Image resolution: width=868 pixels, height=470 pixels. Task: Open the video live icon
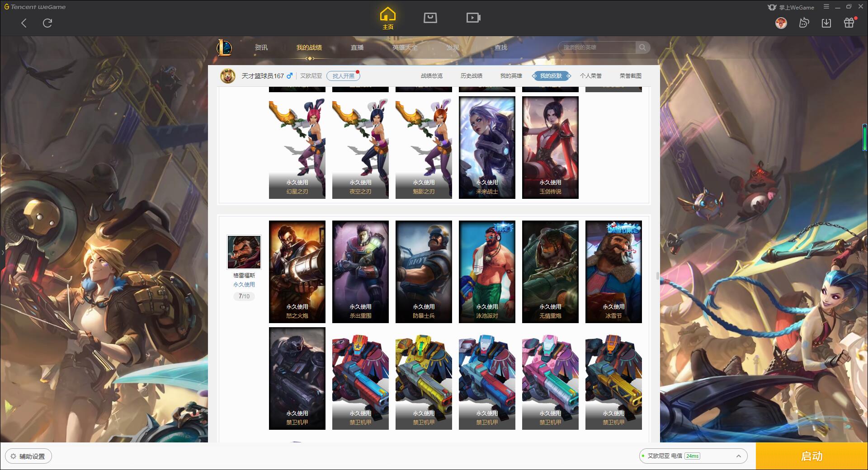[x=473, y=18]
